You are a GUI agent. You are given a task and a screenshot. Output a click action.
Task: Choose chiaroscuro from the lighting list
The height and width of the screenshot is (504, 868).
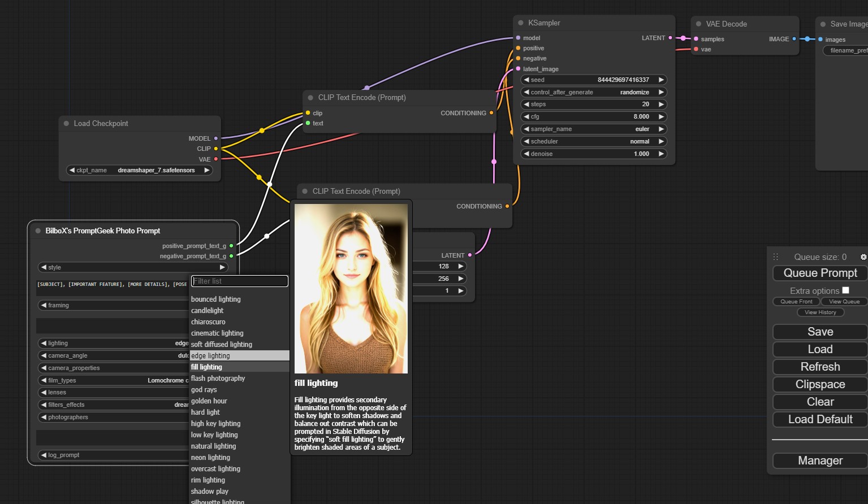240,321
